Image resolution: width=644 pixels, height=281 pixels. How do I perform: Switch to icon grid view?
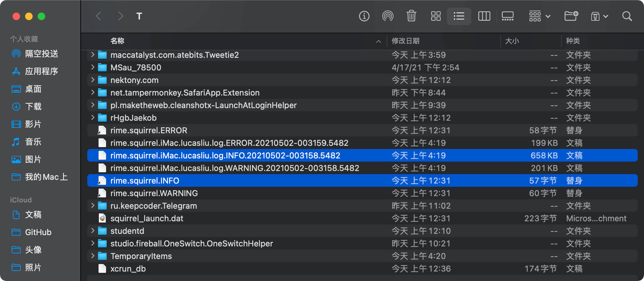436,16
